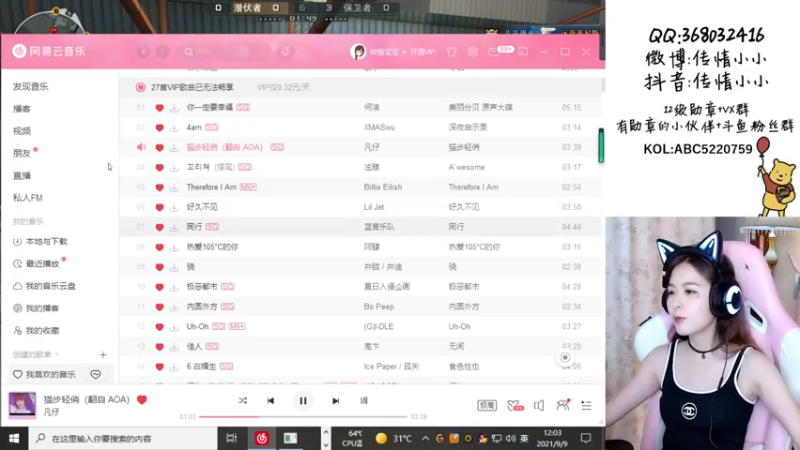800x450 pixels.
Task: Open 我的音乐云盘 in sidebar
Action: [x=44, y=286]
